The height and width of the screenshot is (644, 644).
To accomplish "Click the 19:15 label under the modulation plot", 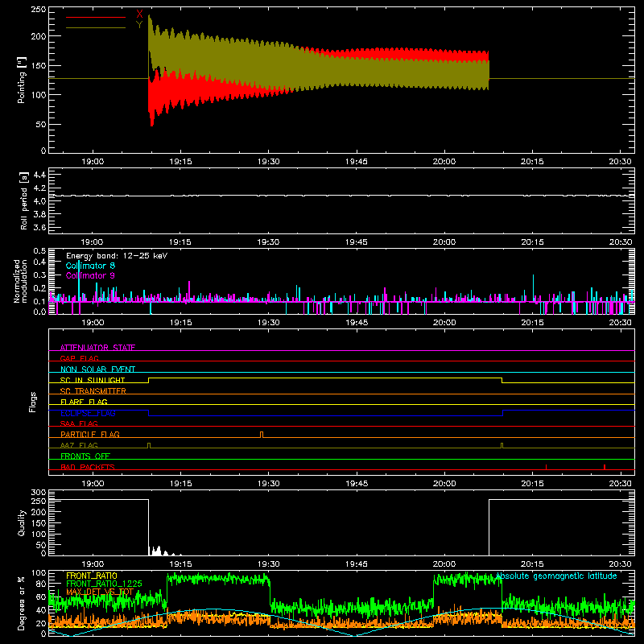I will 180,323.
